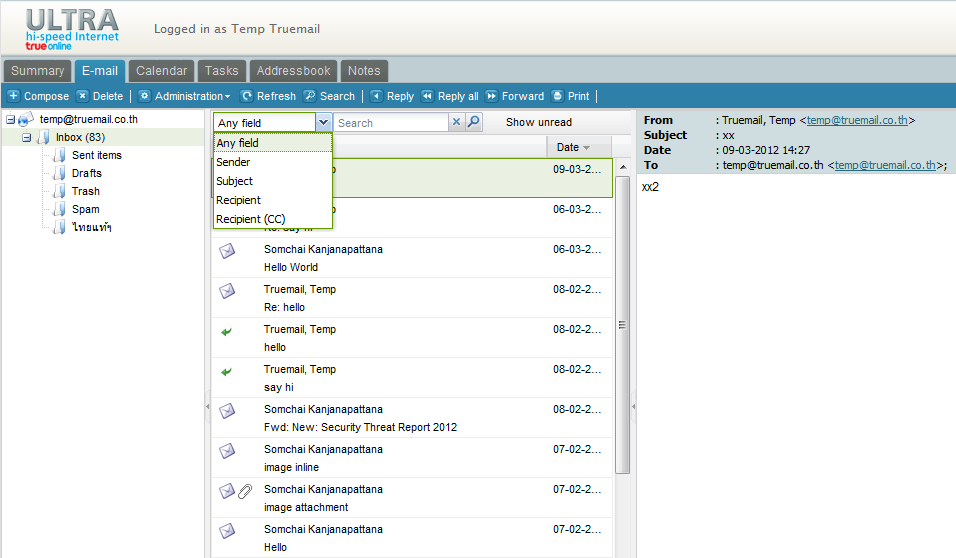Select the image attachment message subject
This screenshot has height=558, width=956.
[305, 507]
